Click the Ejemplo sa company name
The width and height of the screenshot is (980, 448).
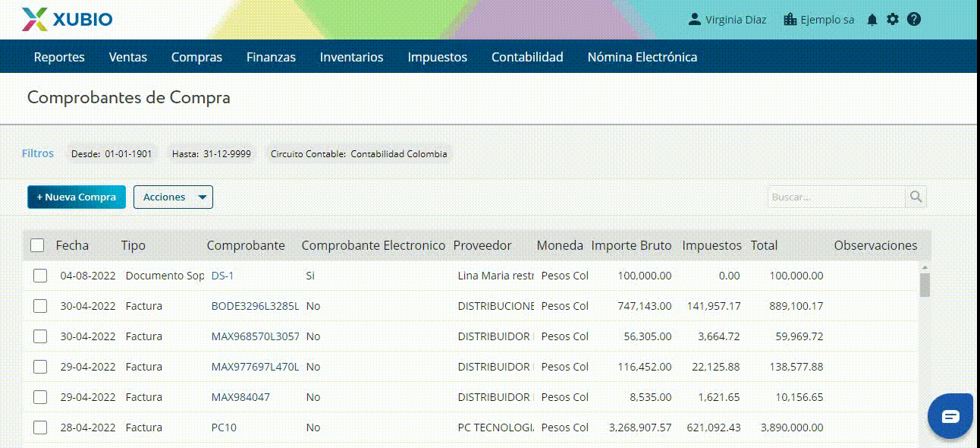(x=828, y=20)
